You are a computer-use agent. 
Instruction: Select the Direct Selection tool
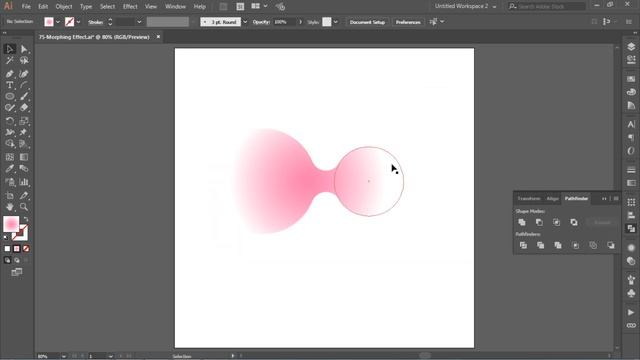pyautogui.click(x=24, y=49)
